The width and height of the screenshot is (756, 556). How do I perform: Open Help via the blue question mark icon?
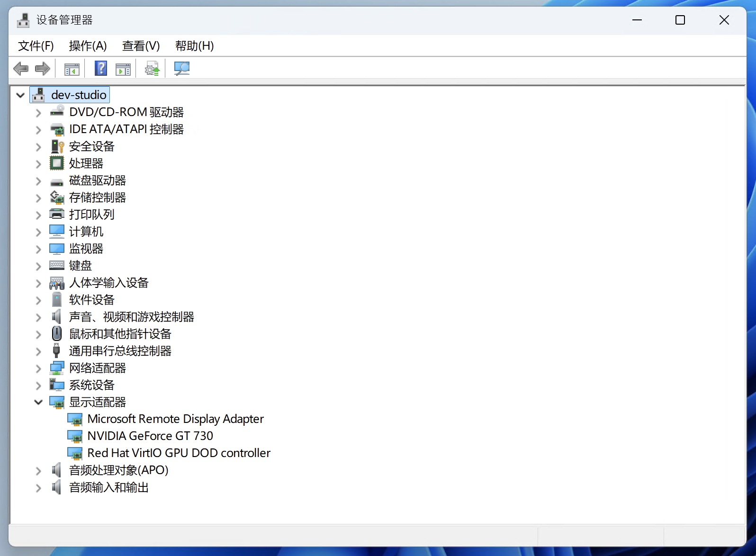(x=101, y=69)
